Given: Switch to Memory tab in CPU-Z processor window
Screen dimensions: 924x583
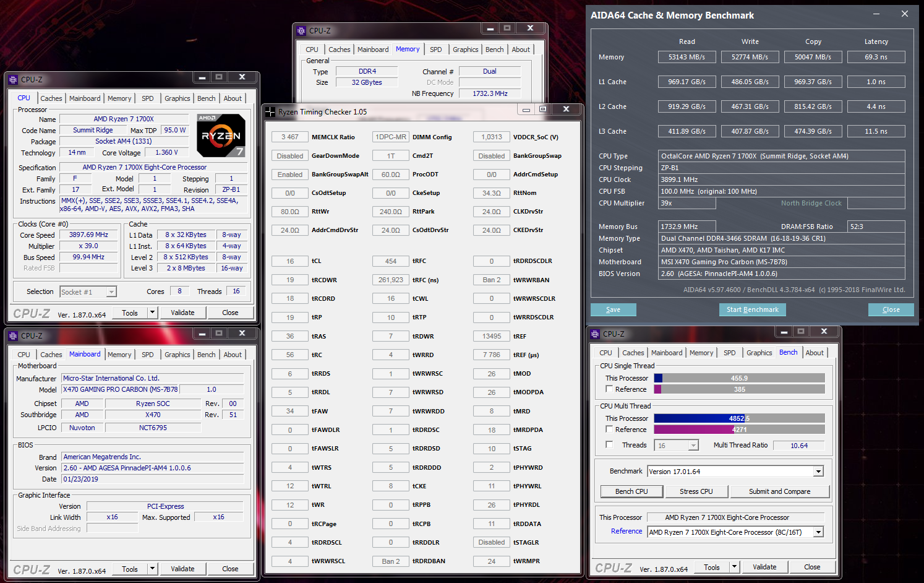Looking at the screenshot, I should tap(119, 98).
